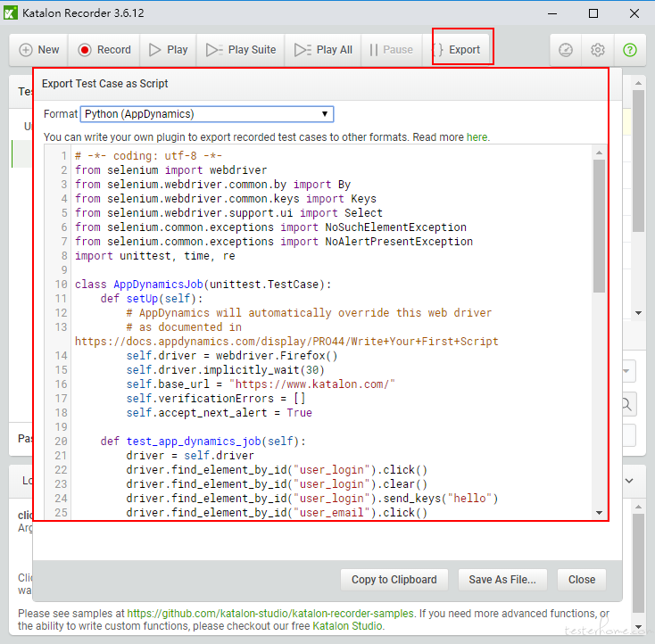655x644 pixels.
Task: Click the send_keys("hello") line
Action: 312,499
